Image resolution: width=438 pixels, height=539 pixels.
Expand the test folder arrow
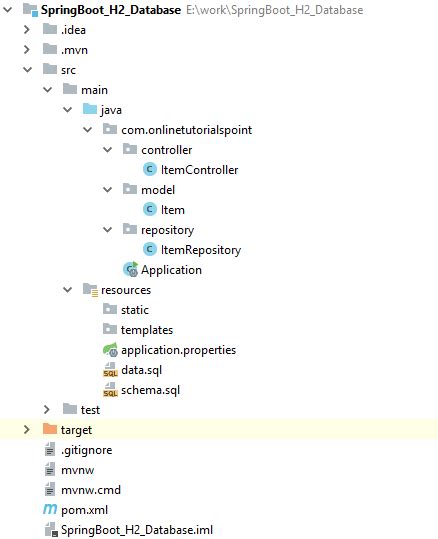pos(47,409)
